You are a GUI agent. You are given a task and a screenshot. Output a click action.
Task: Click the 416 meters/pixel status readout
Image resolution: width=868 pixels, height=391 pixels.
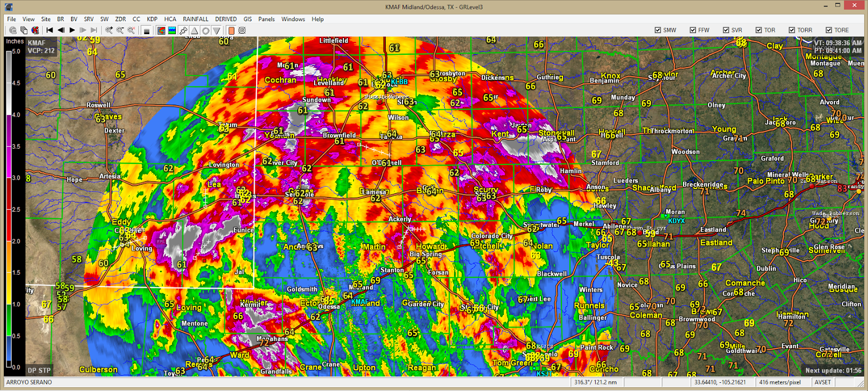click(x=780, y=382)
